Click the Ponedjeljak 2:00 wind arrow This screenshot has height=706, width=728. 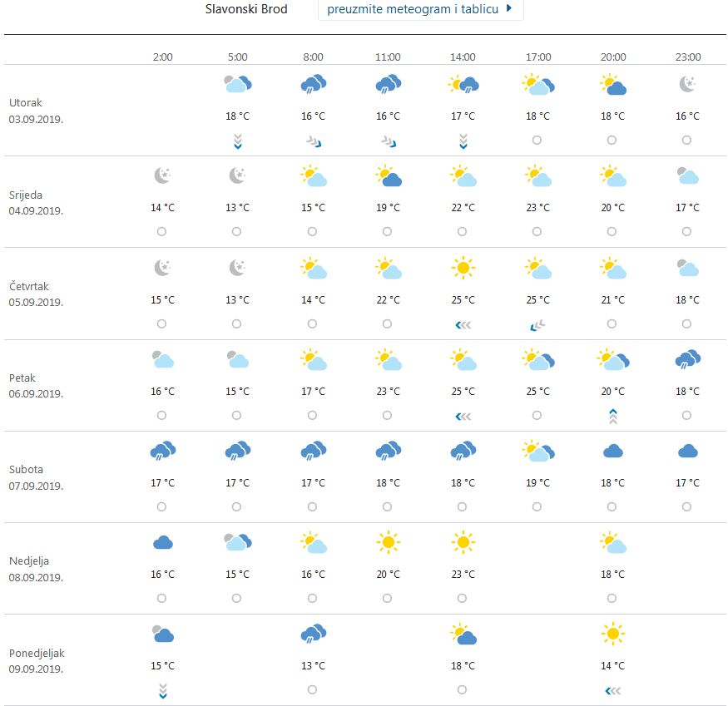coord(162,690)
